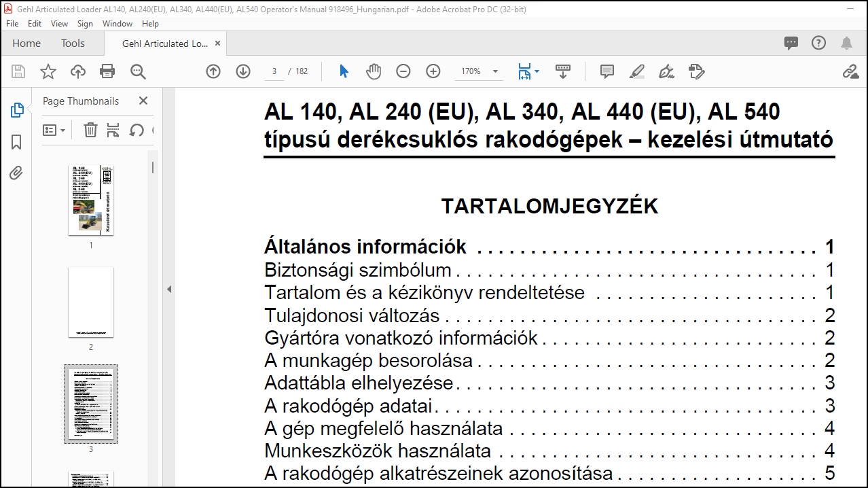Select the Gehl Articulated Lo... document tab
868x488 pixels.
[165, 43]
